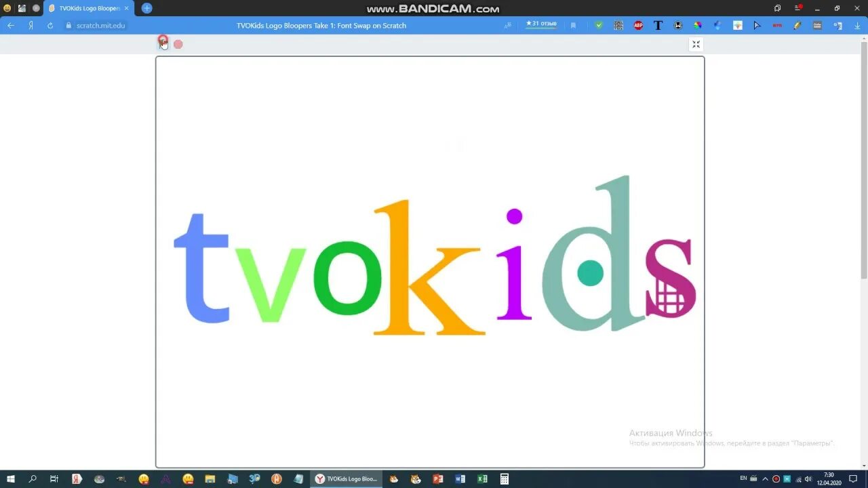This screenshot has height=488, width=868.
Task: Select the second pinned tab
Action: (22, 8)
